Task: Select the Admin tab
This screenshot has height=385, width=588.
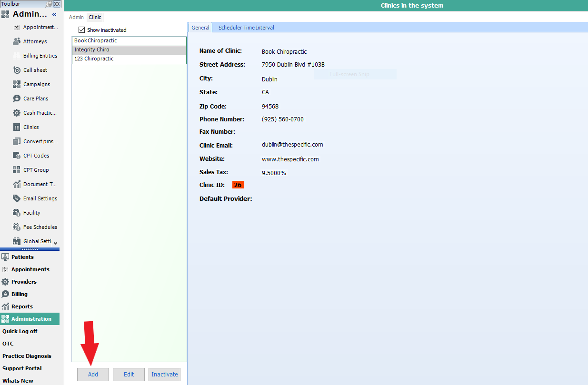Action: (76, 17)
